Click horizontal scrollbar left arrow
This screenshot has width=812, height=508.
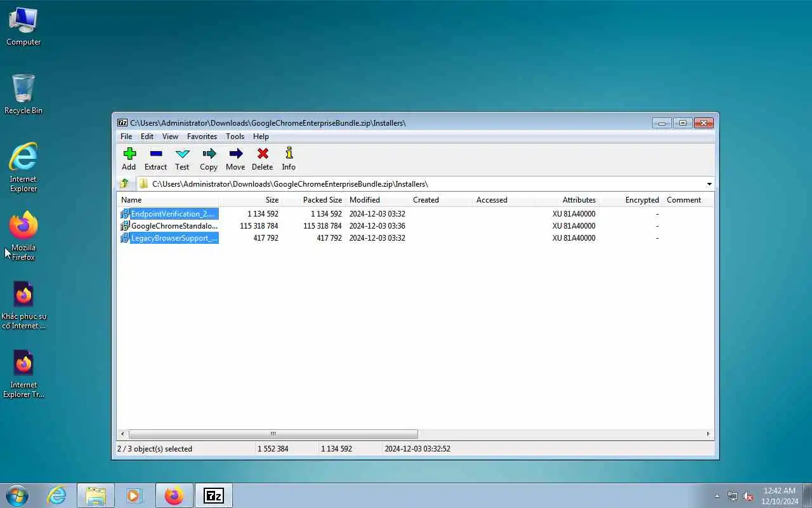pos(123,434)
